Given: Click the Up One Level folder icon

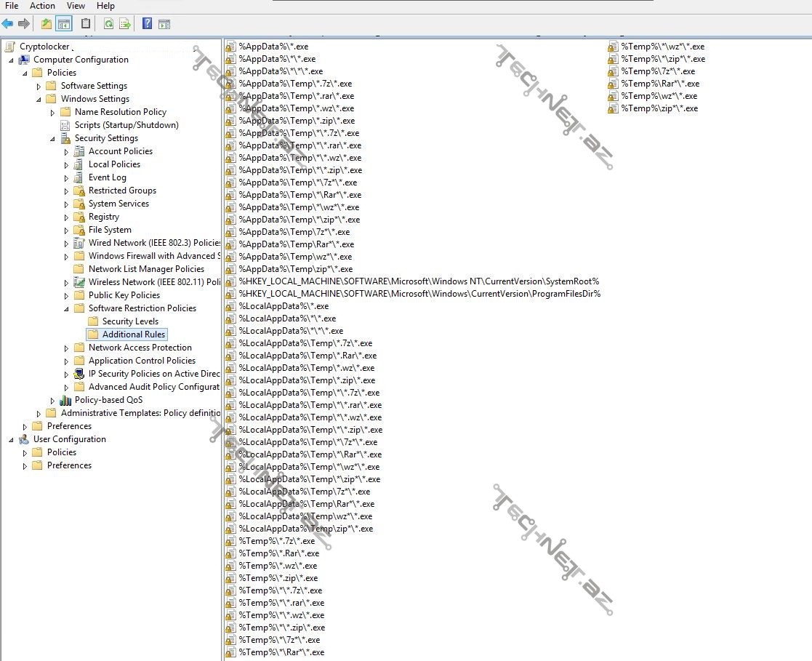Looking at the screenshot, I should point(47,24).
